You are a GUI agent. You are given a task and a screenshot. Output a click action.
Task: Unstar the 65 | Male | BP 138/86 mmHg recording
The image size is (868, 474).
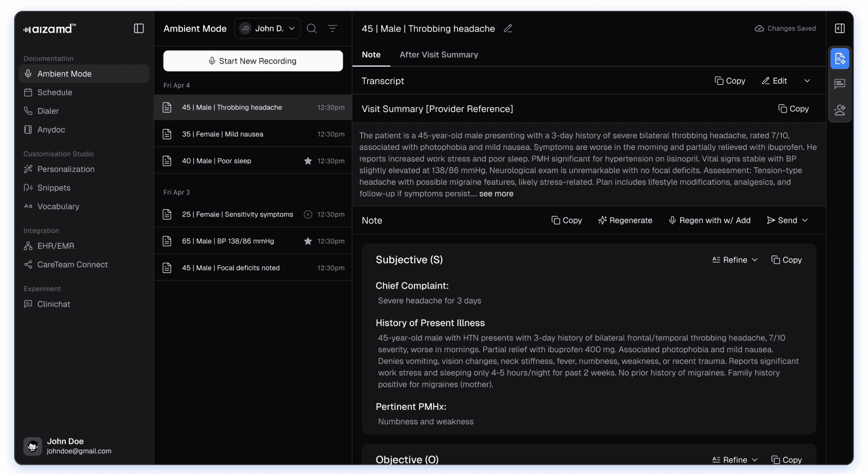(x=308, y=241)
